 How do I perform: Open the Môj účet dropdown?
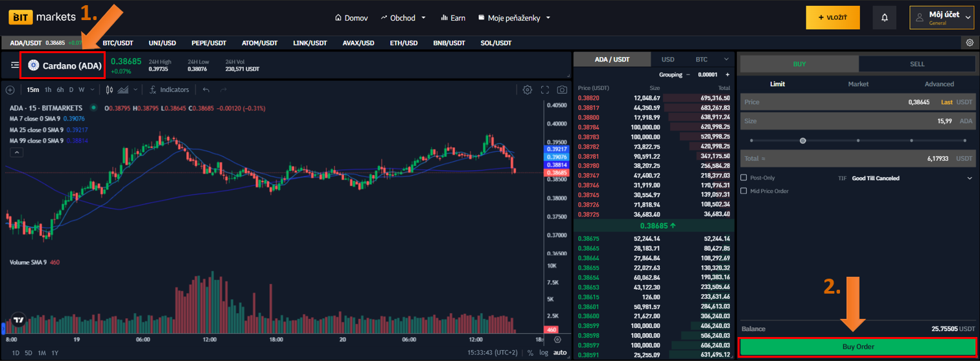(943, 17)
